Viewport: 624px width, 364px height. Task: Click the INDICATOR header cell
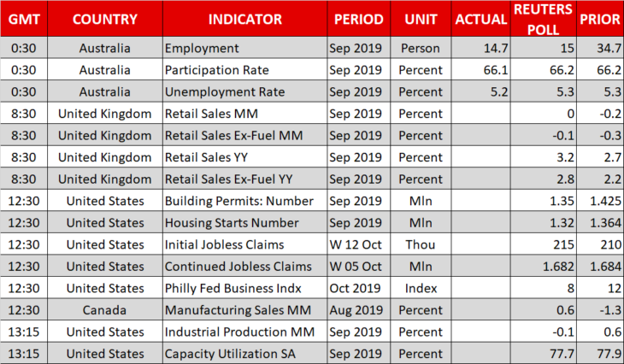coord(244,19)
